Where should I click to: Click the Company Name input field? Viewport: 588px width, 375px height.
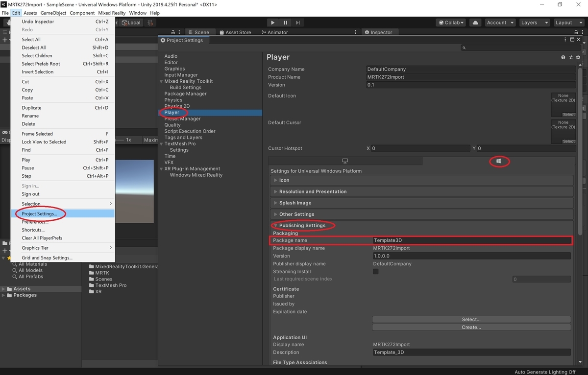(471, 69)
